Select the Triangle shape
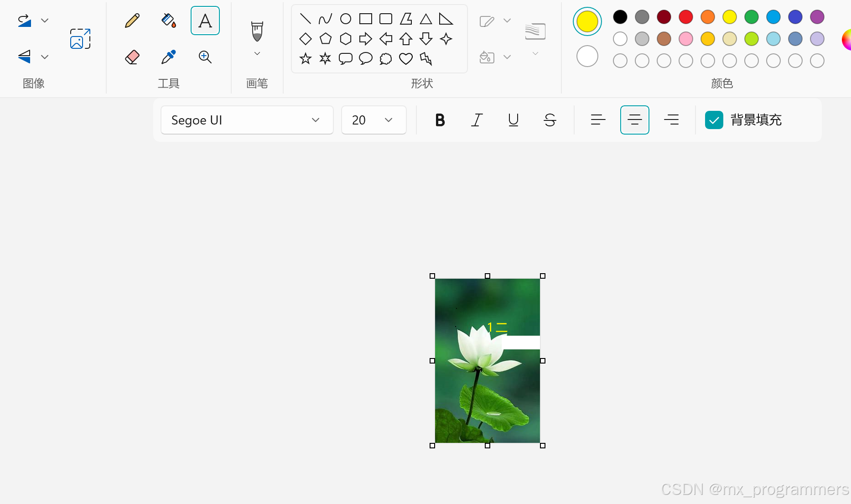The height and width of the screenshot is (504, 851). coord(426,19)
